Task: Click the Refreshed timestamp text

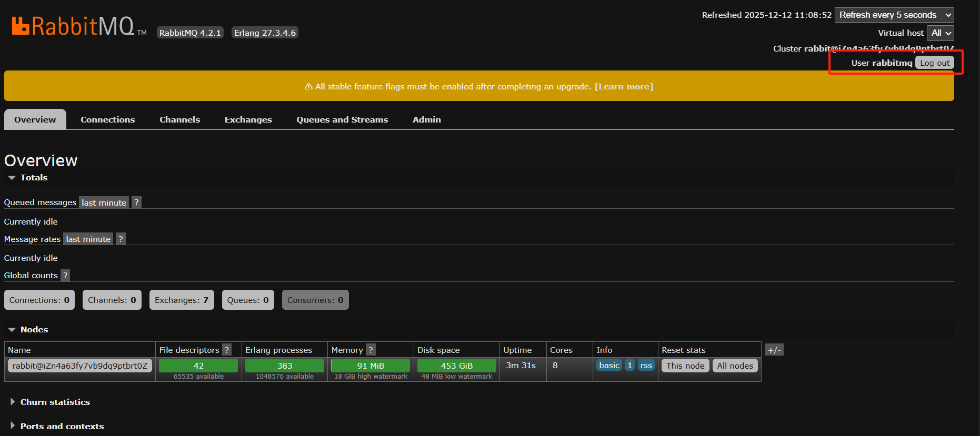Action: point(767,15)
